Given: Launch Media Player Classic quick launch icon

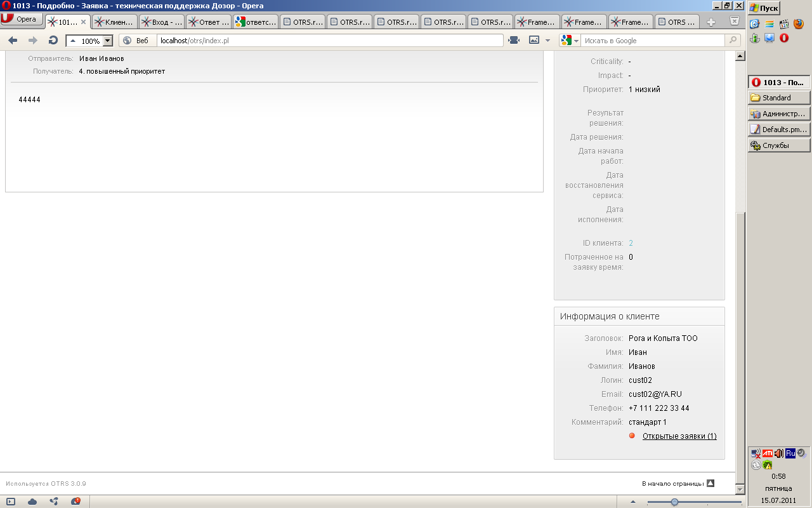Looking at the screenshot, I should 784,24.
